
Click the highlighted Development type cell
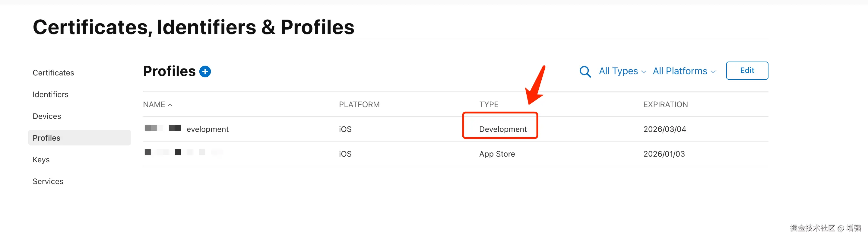click(x=502, y=129)
